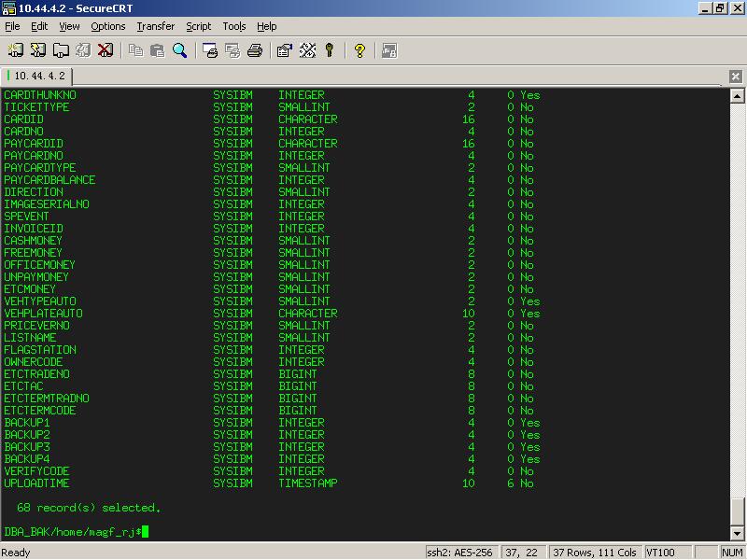Screen dimensions: 747x560
Task: Click the terminal scrollbar up arrow
Action: pyautogui.click(x=737, y=95)
